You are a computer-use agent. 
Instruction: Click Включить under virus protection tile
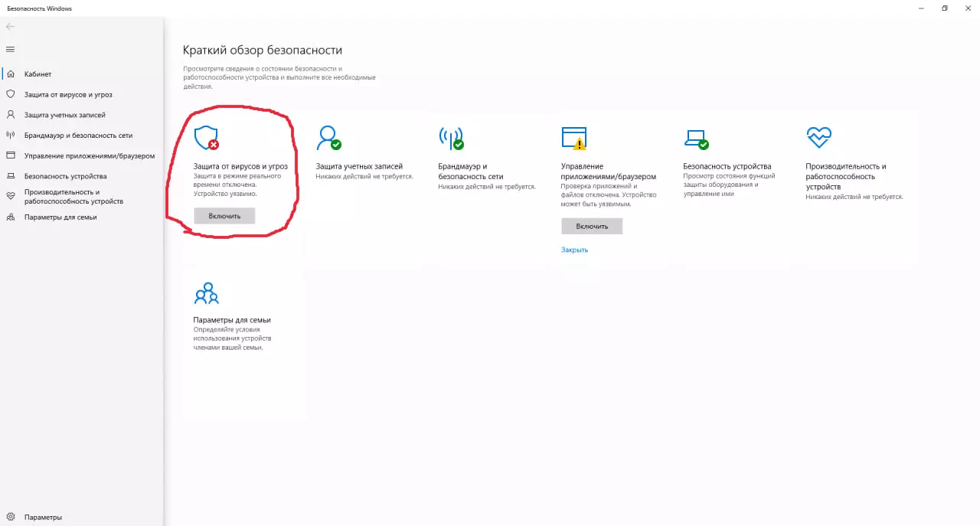(x=224, y=216)
